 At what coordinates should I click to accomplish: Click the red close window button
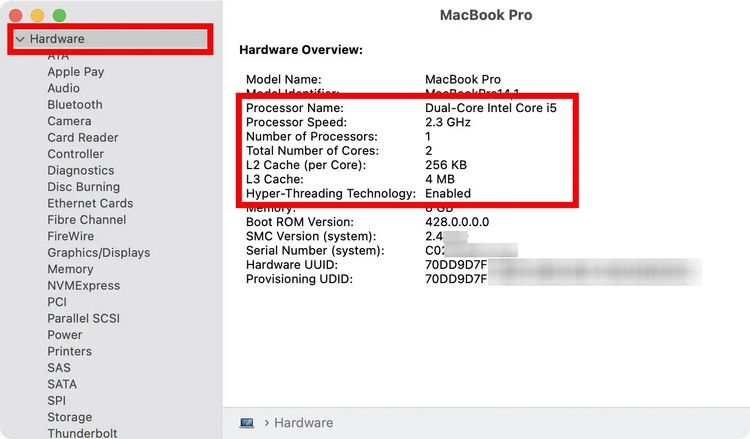[x=16, y=15]
